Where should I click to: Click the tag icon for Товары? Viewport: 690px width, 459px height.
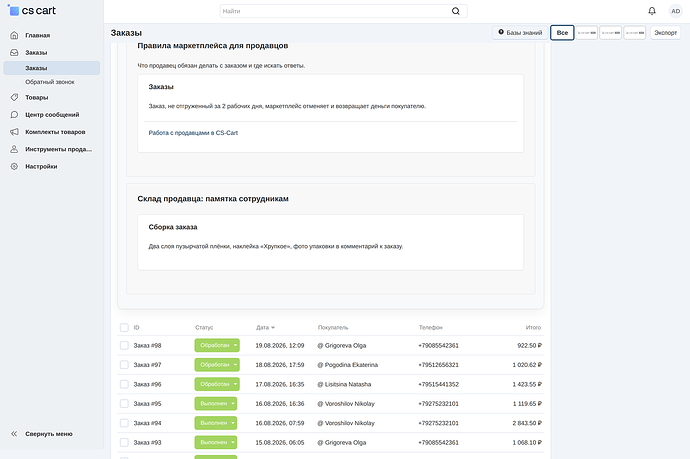click(14, 97)
